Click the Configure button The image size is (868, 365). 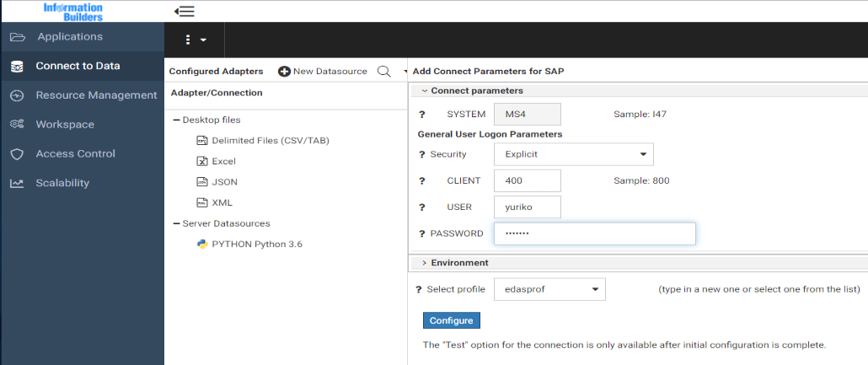coord(451,320)
